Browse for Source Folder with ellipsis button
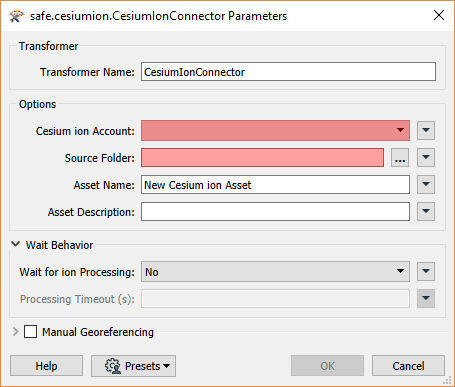455x387 pixels. point(400,158)
